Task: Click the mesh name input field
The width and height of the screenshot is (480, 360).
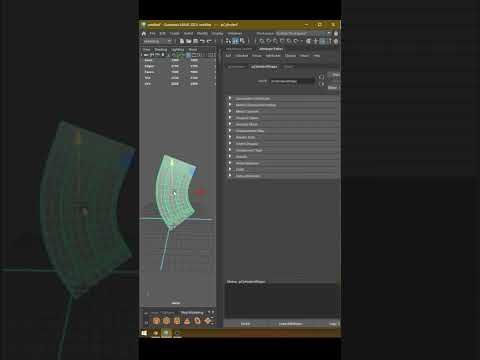Action: point(292,81)
